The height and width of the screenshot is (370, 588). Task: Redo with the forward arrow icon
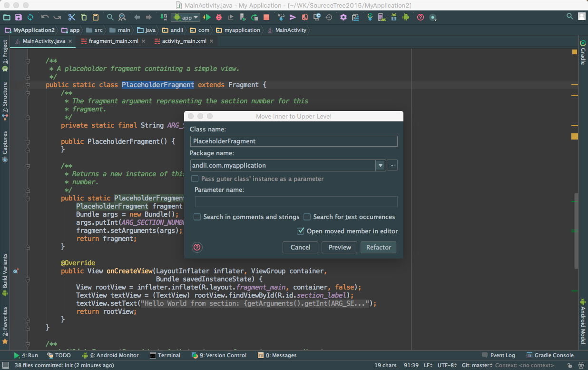[x=57, y=17]
